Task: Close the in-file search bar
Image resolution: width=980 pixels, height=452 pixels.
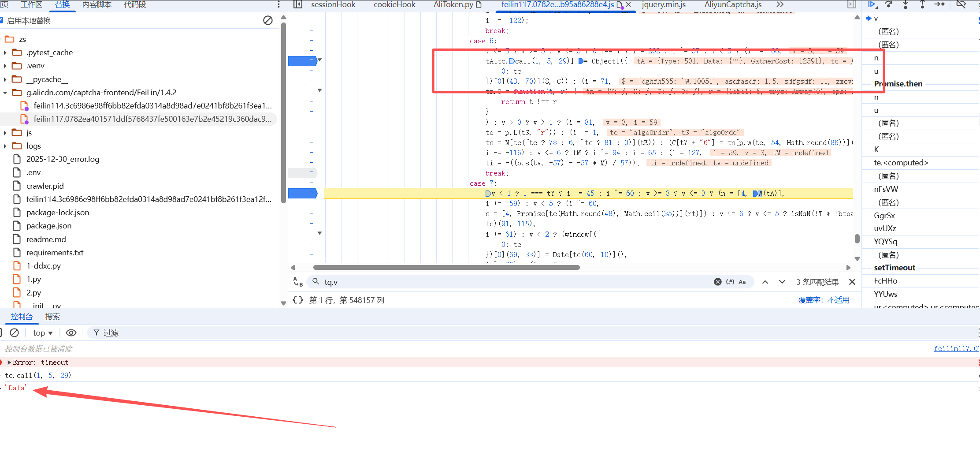Action: tap(852, 282)
